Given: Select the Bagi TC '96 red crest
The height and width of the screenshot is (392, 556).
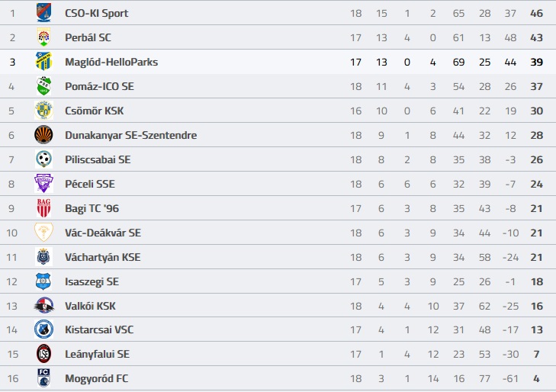Looking at the screenshot, I should tap(43, 208).
